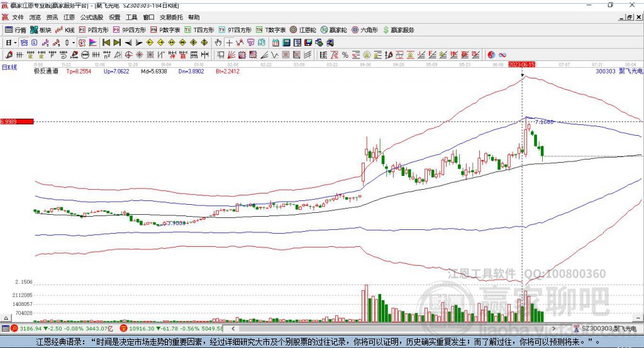Jump to first bar with skip-start icon
The width and height of the screenshot is (644, 348).
tap(106, 42)
